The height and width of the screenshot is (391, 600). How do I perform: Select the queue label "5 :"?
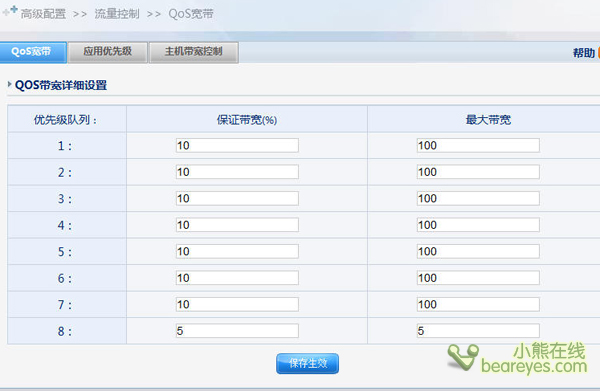point(65,252)
